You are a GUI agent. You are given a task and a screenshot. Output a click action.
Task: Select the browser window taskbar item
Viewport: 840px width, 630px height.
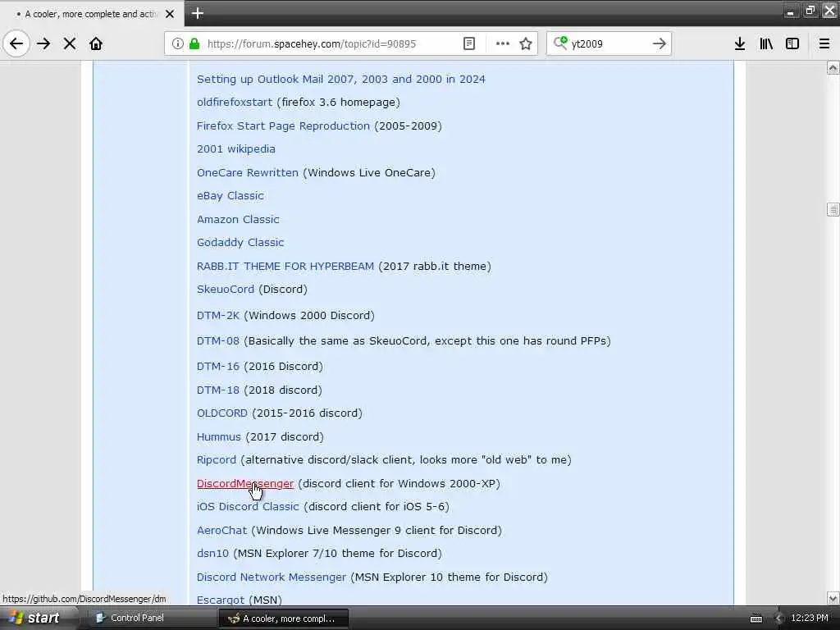click(284, 619)
